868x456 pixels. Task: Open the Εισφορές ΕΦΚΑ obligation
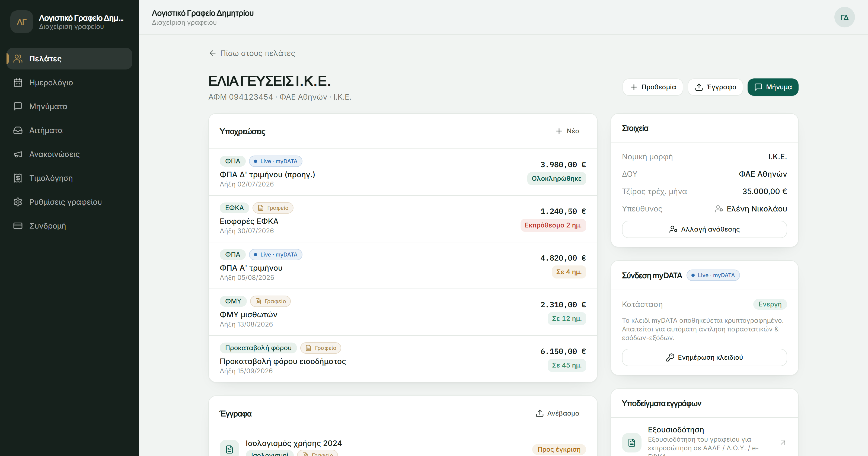click(x=403, y=219)
